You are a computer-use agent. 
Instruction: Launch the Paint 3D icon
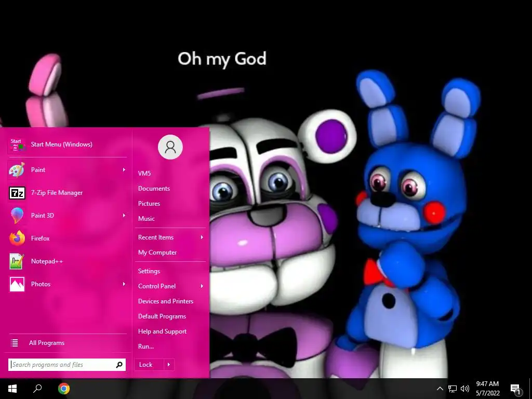[x=17, y=216]
